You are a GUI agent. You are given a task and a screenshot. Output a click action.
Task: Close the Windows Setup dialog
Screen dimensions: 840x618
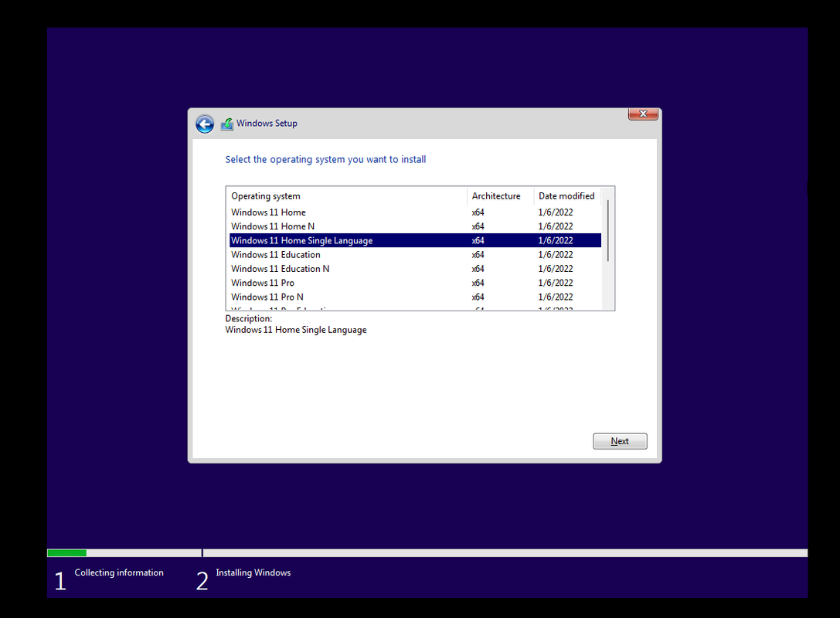643,114
